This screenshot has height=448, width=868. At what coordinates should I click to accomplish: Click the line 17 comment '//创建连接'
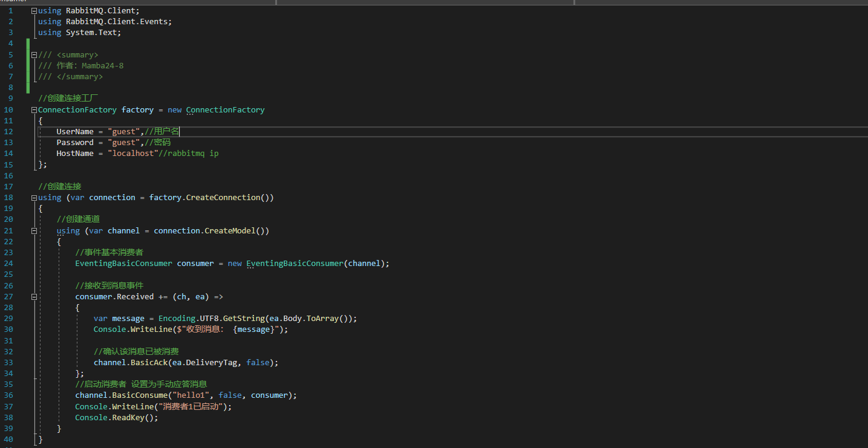click(60, 186)
